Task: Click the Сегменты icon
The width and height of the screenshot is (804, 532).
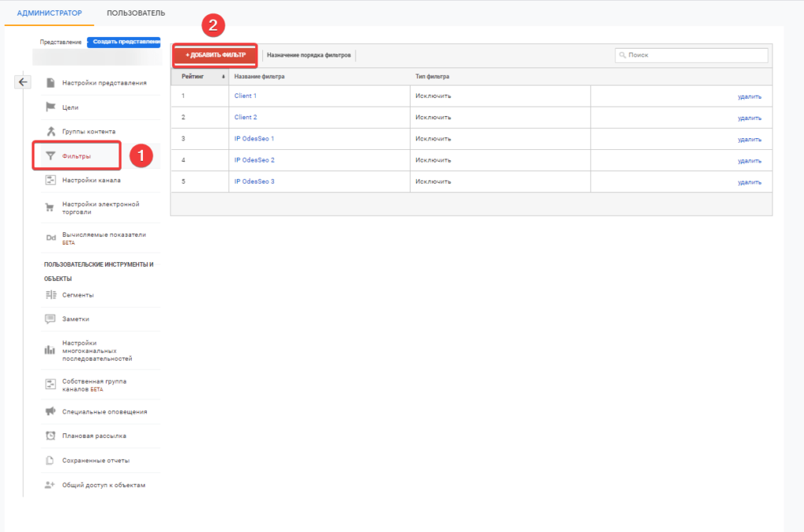Action: [50, 295]
